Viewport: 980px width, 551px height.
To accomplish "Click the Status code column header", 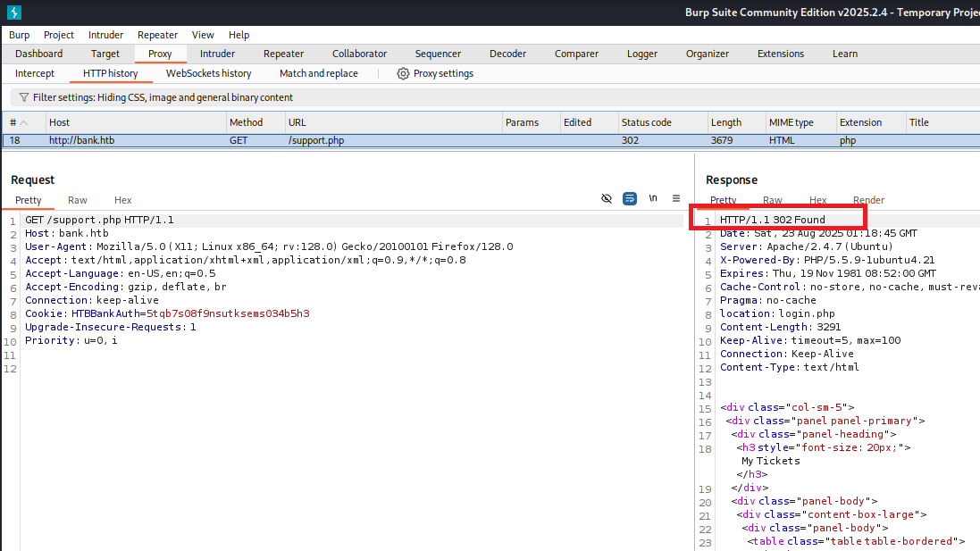I will (x=646, y=122).
